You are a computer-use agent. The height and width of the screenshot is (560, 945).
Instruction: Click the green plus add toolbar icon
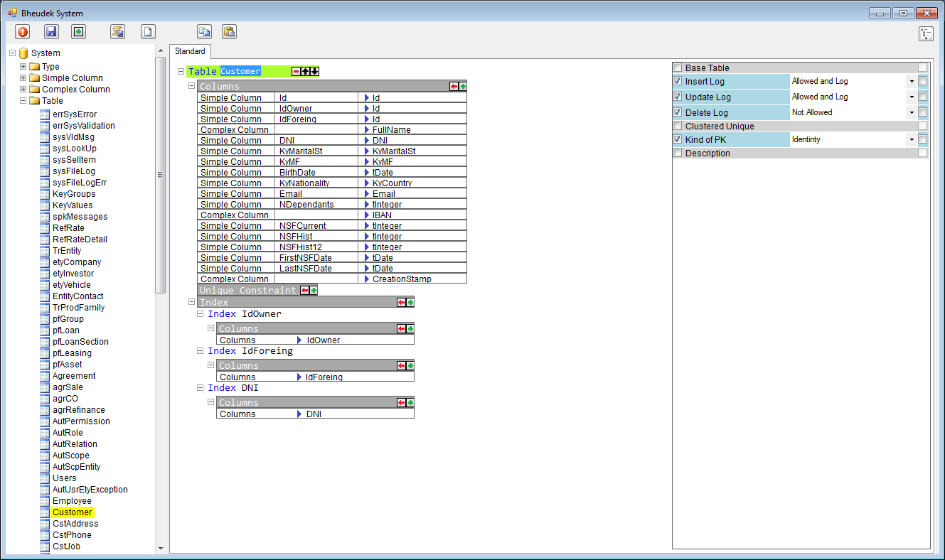click(x=78, y=32)
